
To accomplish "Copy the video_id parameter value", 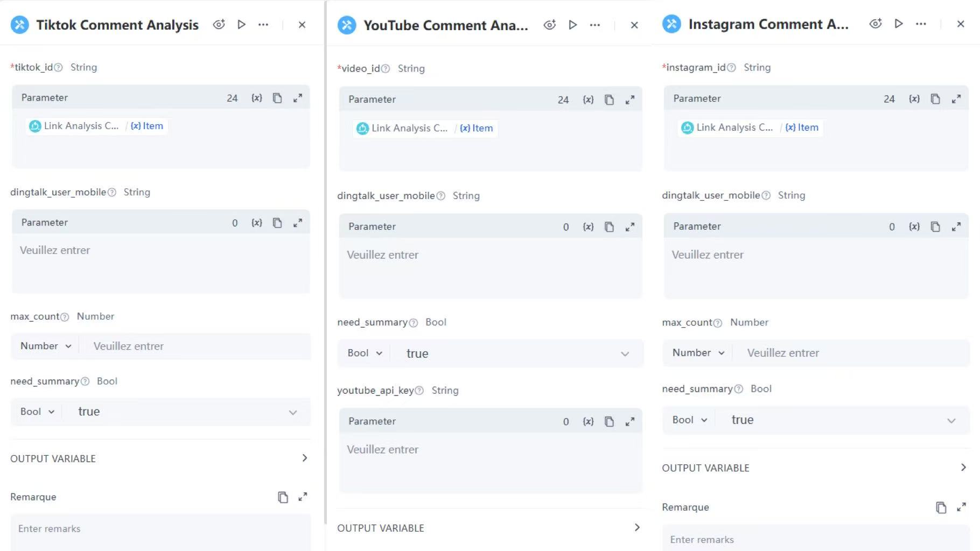I will (609, 100).
